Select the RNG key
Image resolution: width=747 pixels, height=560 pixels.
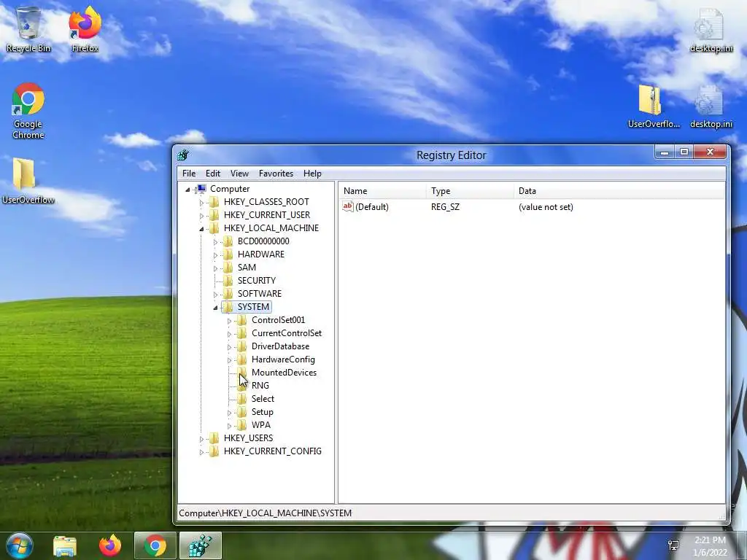click(x=260, y=386)
